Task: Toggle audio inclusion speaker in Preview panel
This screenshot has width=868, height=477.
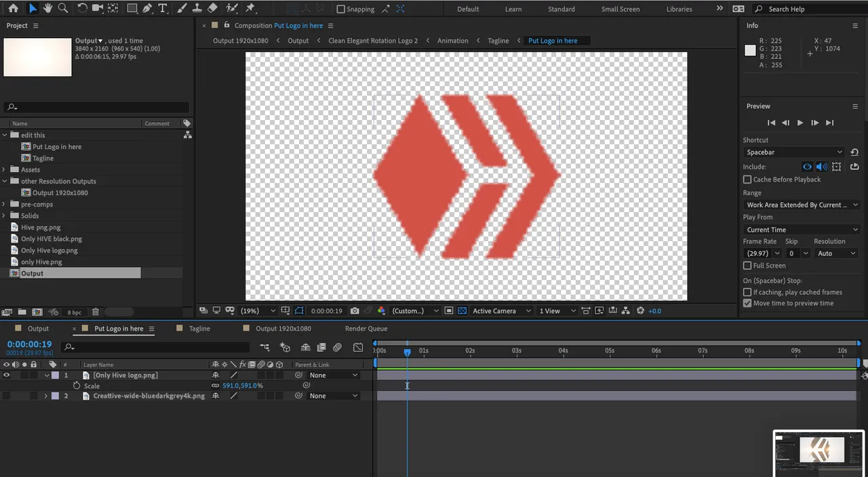Action: pyautogui.click(x=821, y=167)
